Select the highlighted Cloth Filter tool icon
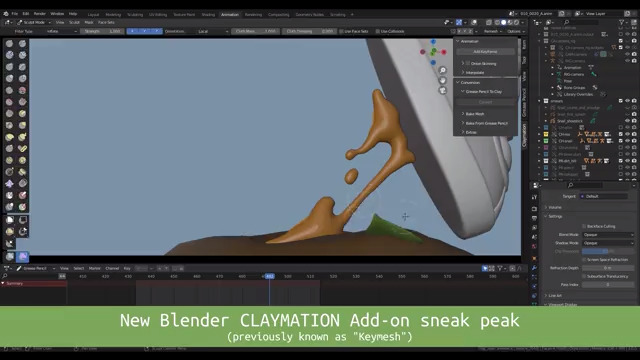The image size is (640, 360). point(22,257)
